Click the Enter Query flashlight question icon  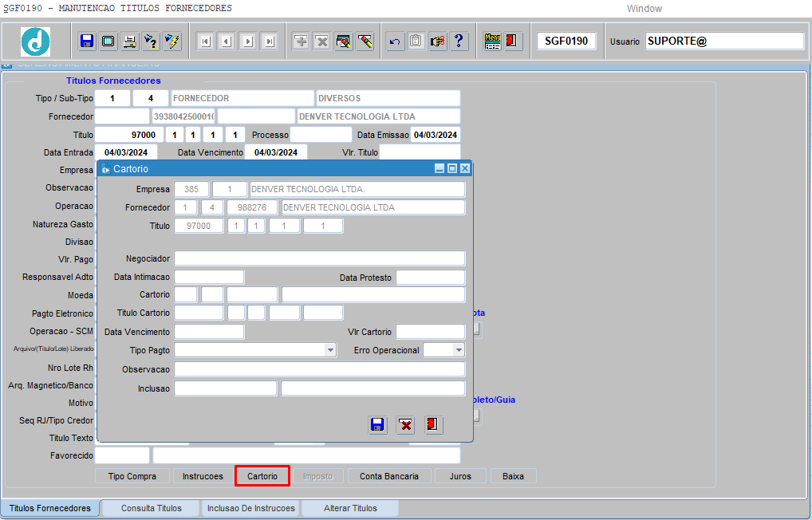[151, 41]
